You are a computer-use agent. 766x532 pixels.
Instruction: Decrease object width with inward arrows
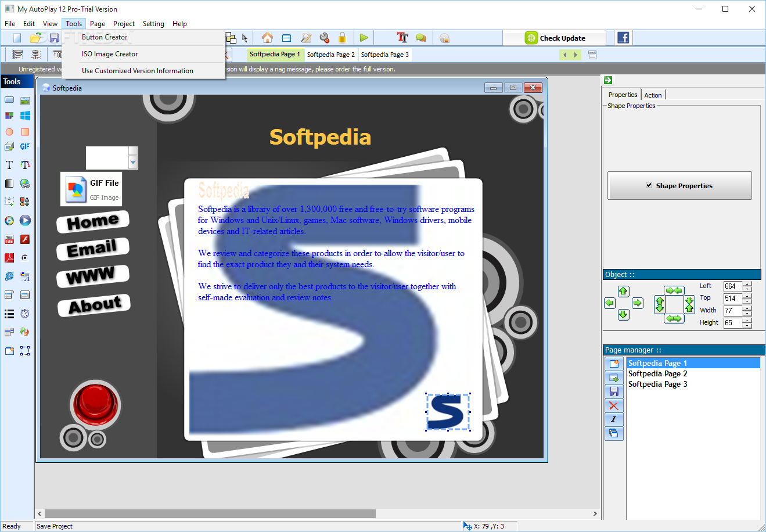pos(674,290)
